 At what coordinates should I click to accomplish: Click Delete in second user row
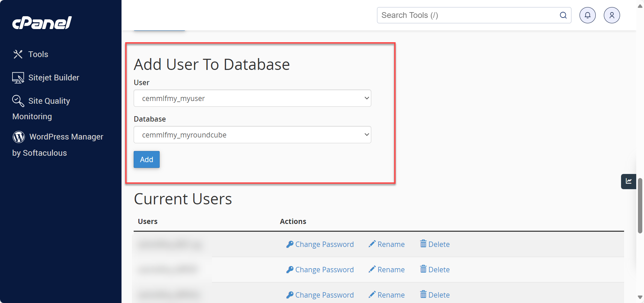point(435,270)
